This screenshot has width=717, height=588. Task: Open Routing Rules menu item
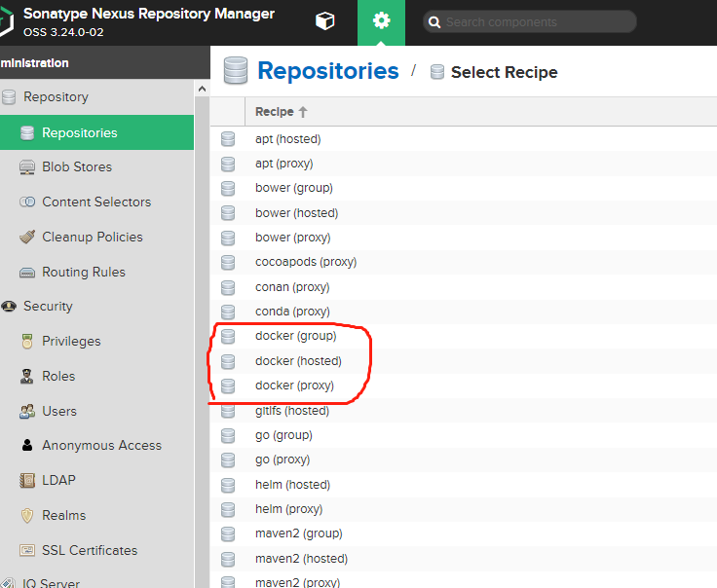[x=84, y=272]
